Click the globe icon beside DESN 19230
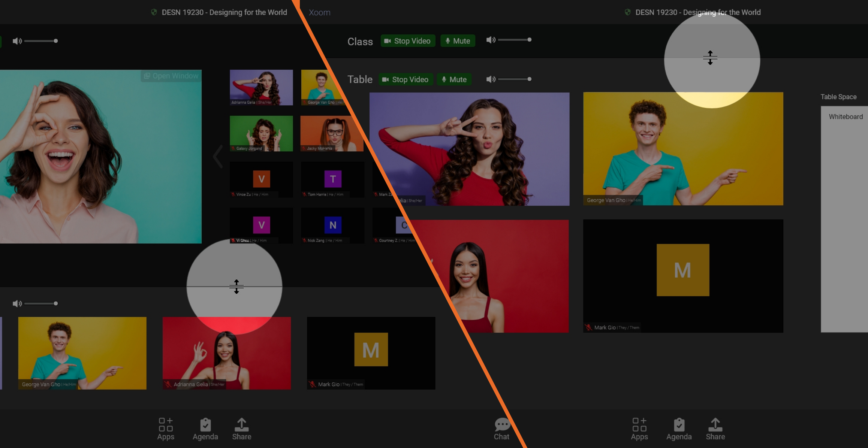Screen dimensions: 868x448 click(x=154, y=12)
